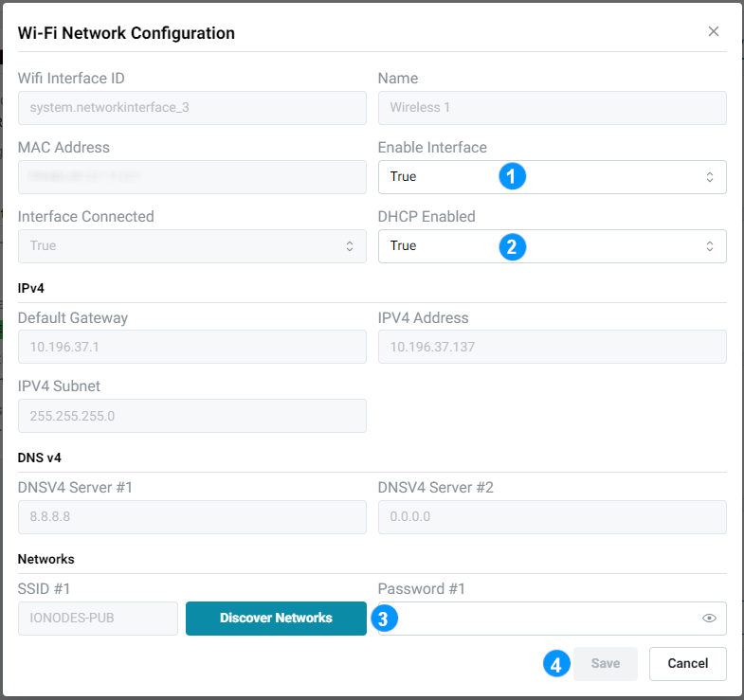Viewport: 744px width, 700px height.
Task: Show the Password #1 with the eye icon
Action: coord(709,618)
